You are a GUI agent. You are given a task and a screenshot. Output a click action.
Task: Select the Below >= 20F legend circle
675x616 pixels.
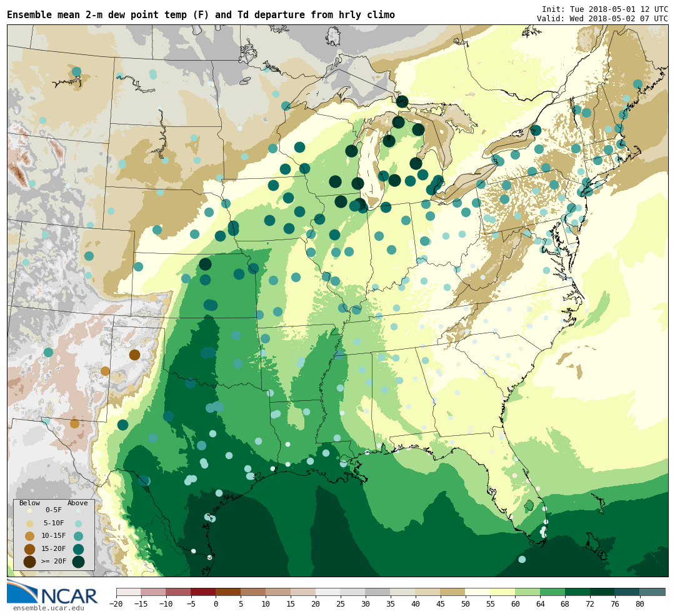tap(29, 562)
